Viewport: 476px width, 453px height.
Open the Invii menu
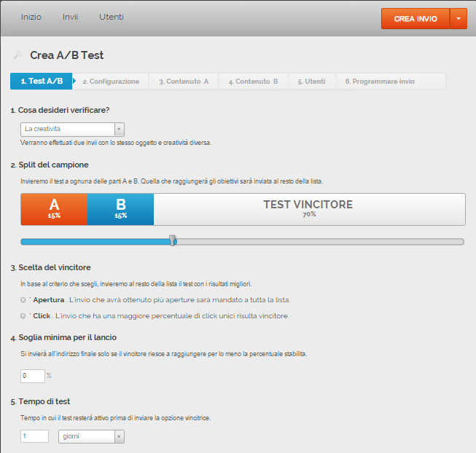[70, 17]
